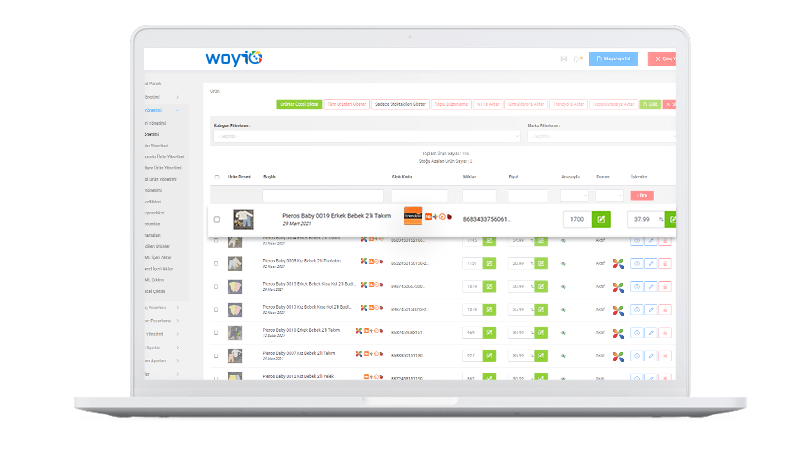This screenshot has height=470, width=800.
Task: Click the woyio logo
Action: click(234, 58)
